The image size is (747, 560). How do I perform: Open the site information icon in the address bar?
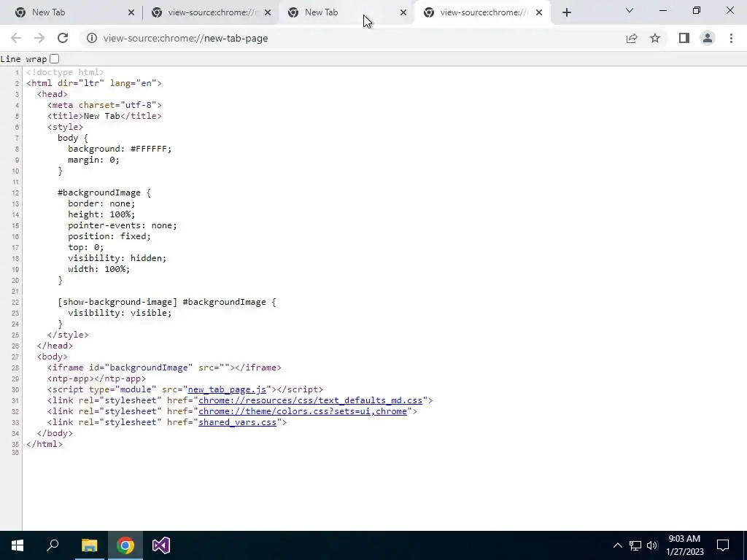pyautogui.click(x=91, y=38)
